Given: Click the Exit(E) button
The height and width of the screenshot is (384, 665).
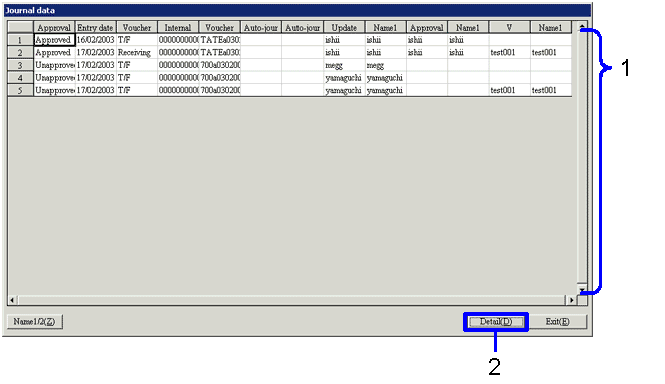Looking at the screenshot, I should 558,322.
